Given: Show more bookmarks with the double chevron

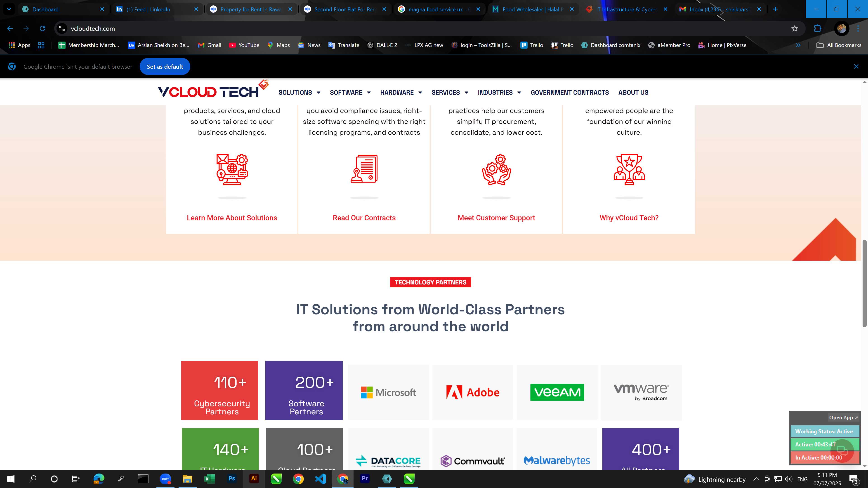Looking at the screenshot, I should tap(798, 45).
